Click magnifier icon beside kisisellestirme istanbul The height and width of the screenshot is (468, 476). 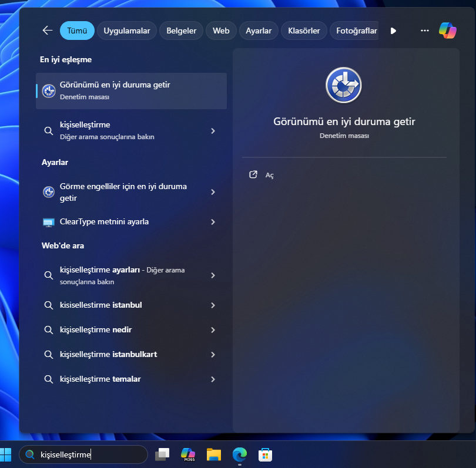(49, 305)
